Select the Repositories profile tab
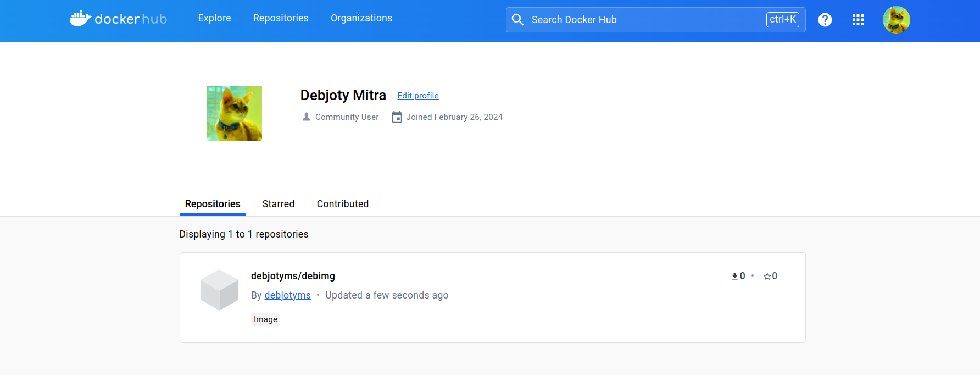The image size is (980, 375). (x=213, y=204)
